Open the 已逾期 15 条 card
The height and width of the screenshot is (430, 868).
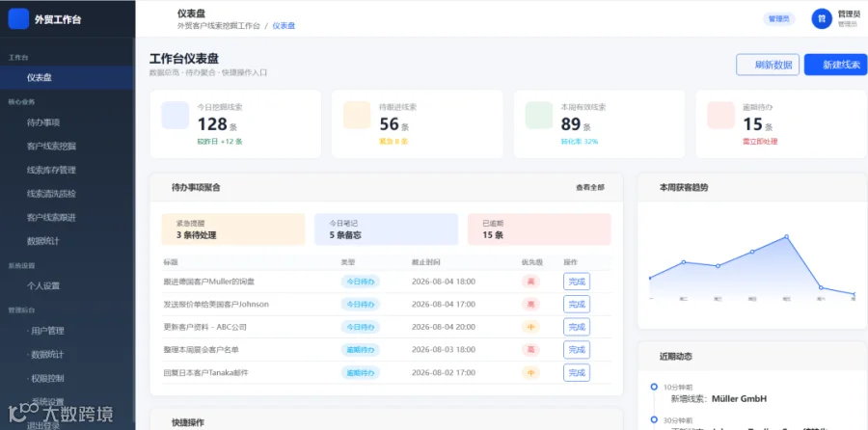pos(539,229)
